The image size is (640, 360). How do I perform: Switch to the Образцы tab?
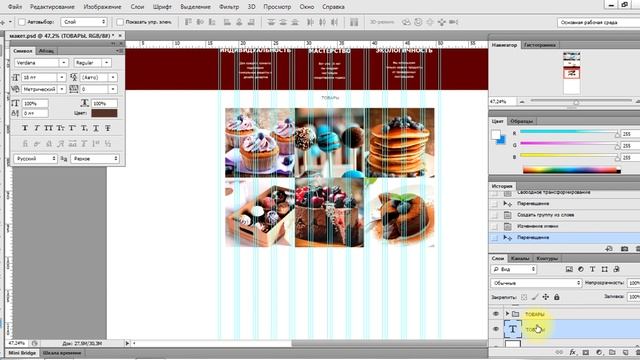[522, 121]
